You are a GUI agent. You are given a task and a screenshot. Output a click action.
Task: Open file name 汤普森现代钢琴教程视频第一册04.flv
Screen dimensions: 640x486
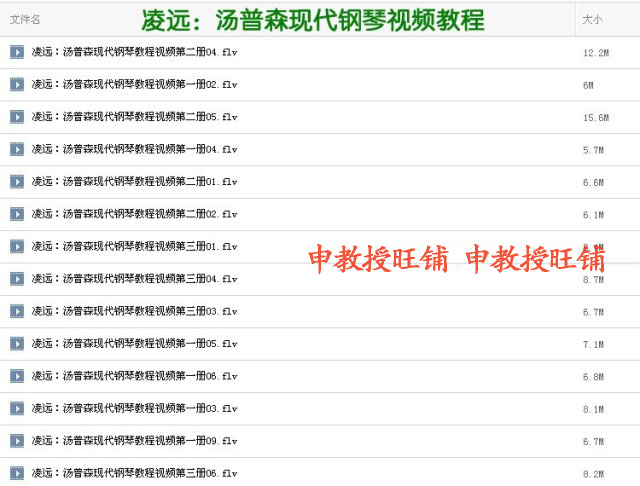134,149
